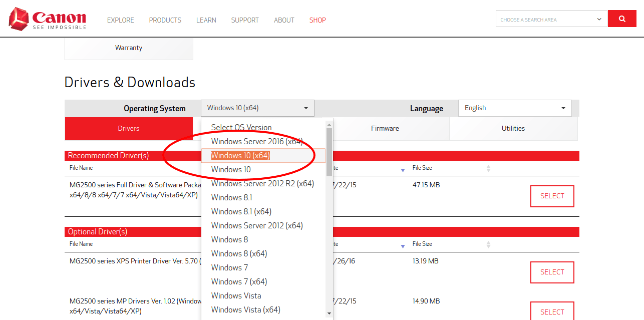Click the date sort arrow in Optional Drivers
644x320 pixels.
pyautogui.click(x=403, y=246)
